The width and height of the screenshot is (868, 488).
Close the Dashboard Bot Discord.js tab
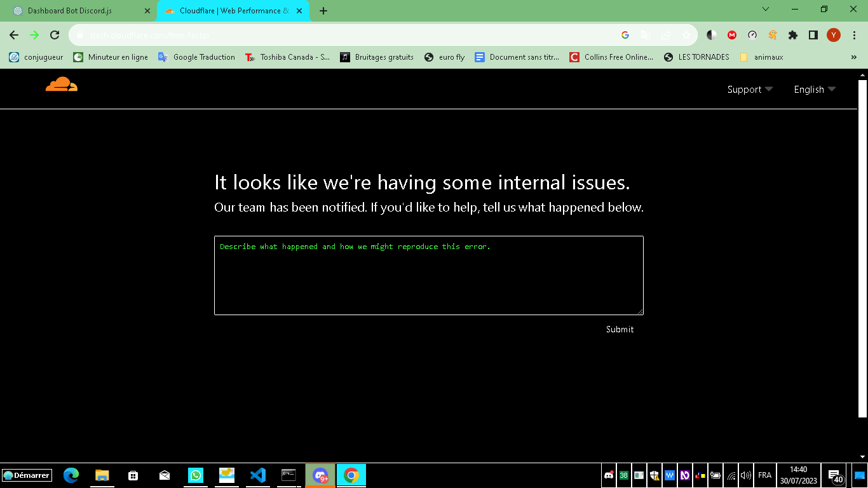click(147, 11)
